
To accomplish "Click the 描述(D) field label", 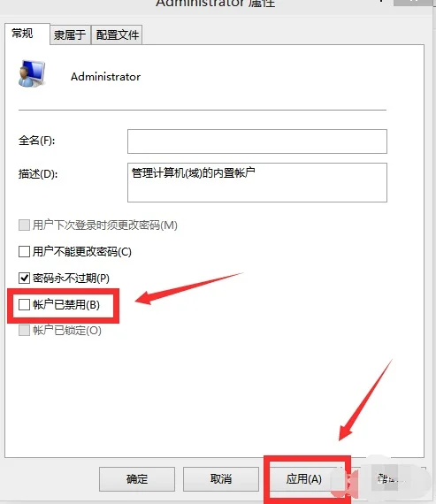I will [38, 174].
